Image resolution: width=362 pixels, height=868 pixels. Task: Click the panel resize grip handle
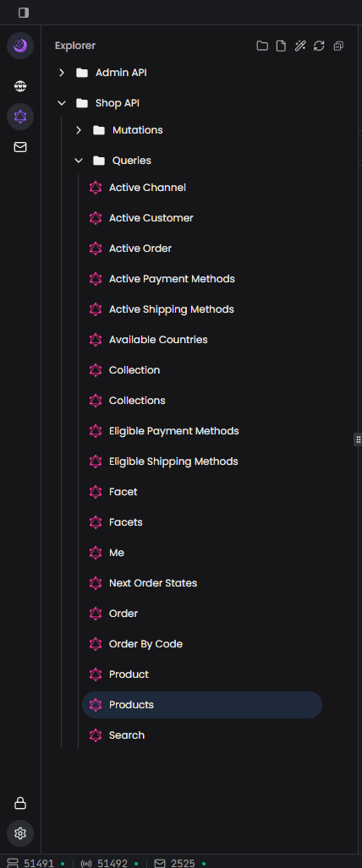(x=358, y=439)
